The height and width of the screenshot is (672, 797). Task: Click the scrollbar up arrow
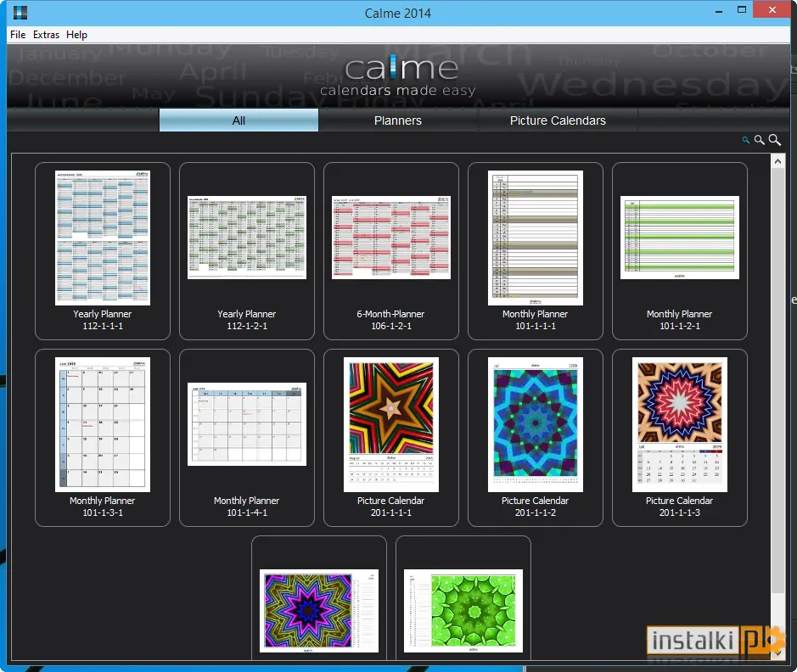(x=777, y=161)
